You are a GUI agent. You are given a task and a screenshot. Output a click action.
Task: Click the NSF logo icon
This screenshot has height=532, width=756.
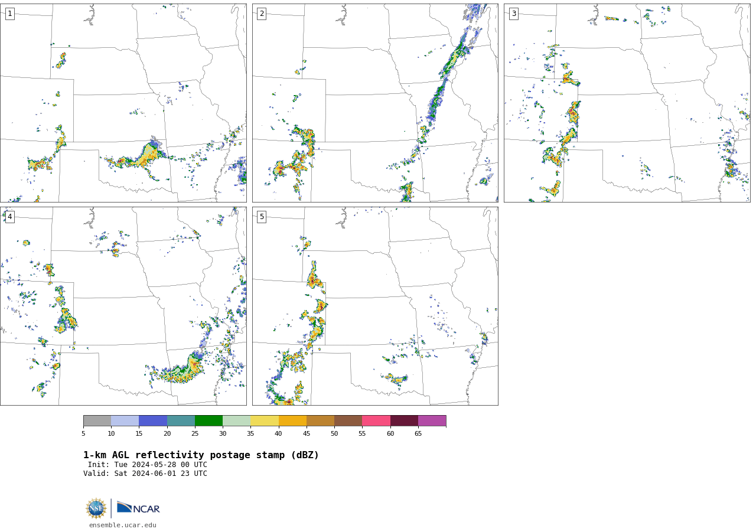[x=96, y=508]
